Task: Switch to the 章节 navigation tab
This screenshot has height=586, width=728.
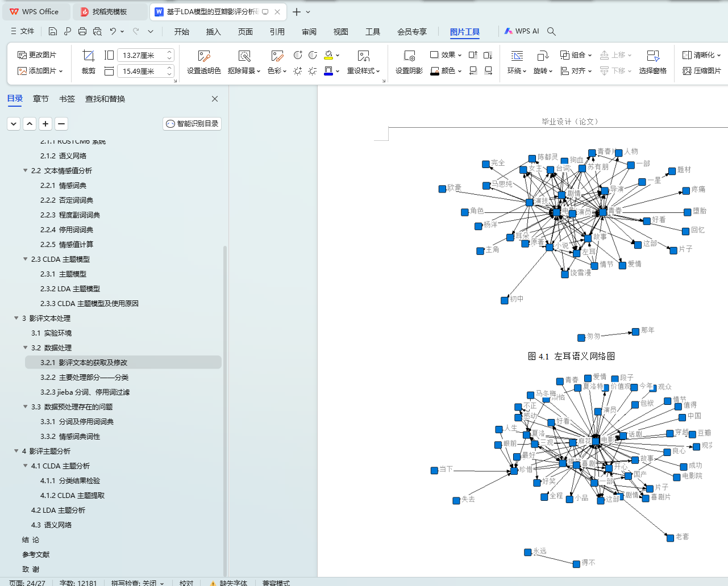Action: click(x=41, y=99)
